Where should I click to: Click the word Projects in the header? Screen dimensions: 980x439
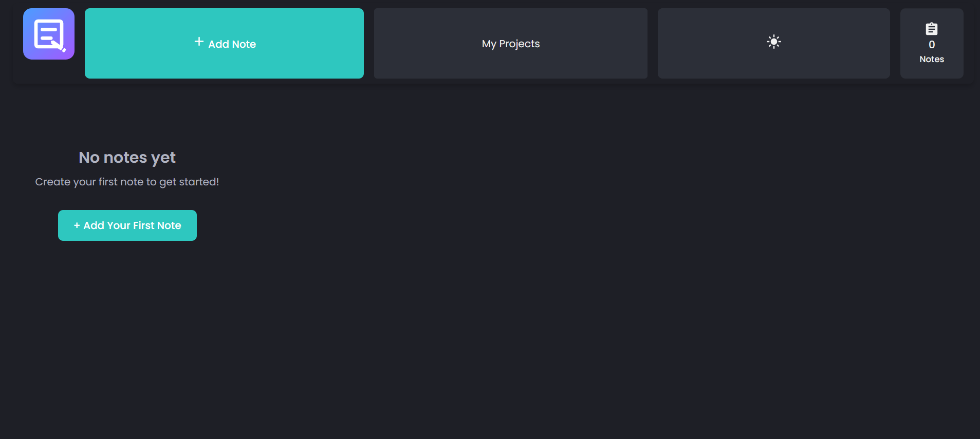519,44
